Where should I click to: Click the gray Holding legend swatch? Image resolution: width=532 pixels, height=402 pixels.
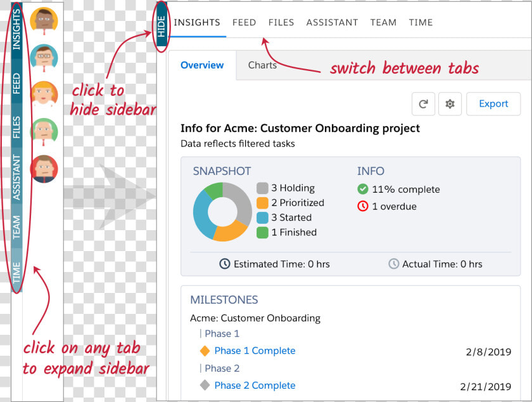click(262, 188)
